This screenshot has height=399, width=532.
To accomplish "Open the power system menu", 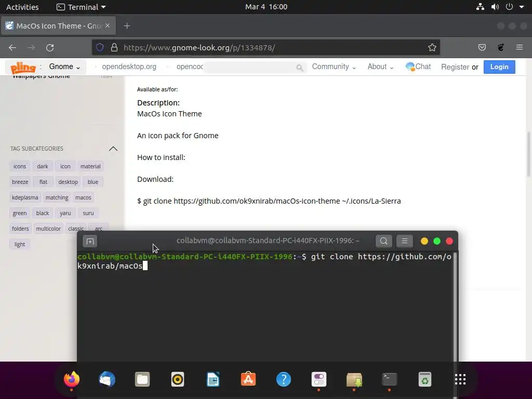I will (509, 7).
